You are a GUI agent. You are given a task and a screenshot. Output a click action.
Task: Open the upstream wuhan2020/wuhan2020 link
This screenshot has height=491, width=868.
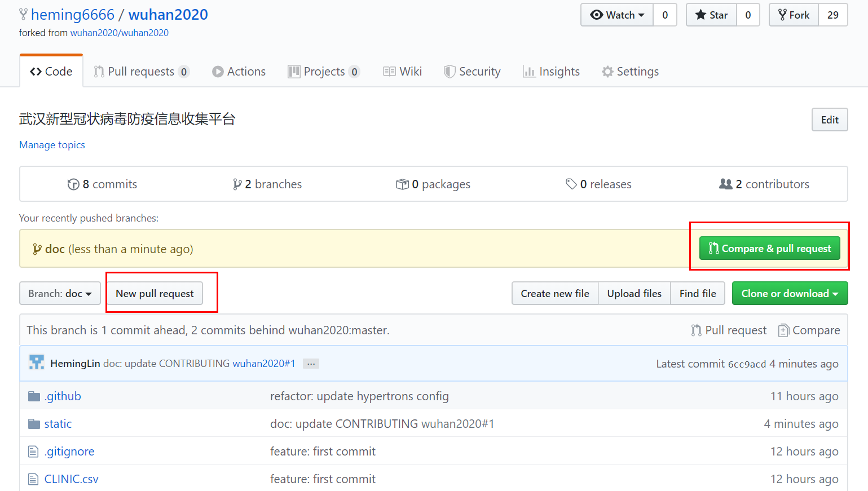point(120,33)
